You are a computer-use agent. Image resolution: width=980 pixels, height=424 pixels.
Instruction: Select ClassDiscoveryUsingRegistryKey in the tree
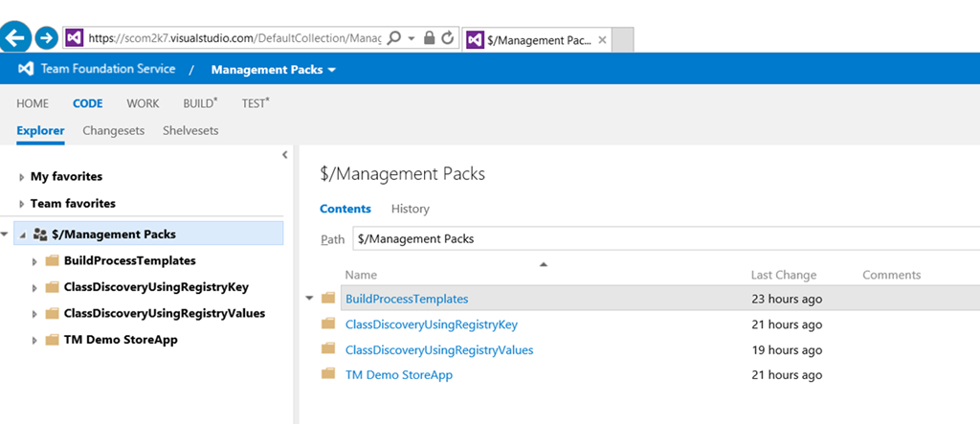[x=156, y=287]
